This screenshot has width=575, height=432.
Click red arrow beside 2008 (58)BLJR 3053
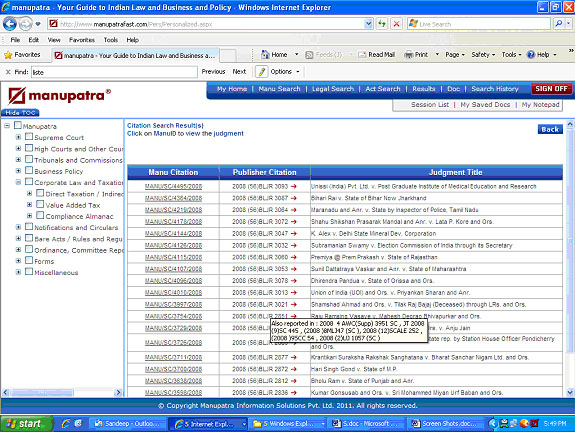coord(294,269)
